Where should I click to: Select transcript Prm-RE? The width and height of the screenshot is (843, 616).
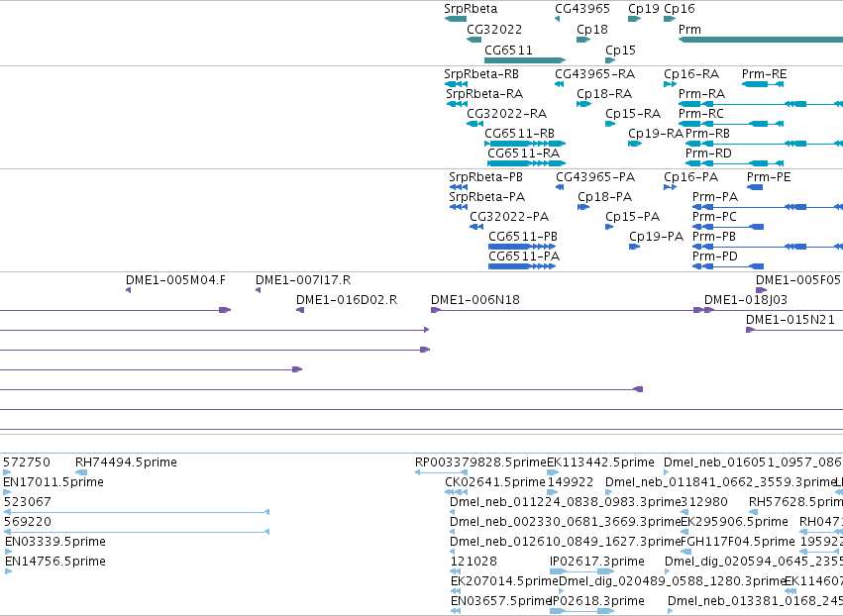pyautogui.click(x=763, y=84)
